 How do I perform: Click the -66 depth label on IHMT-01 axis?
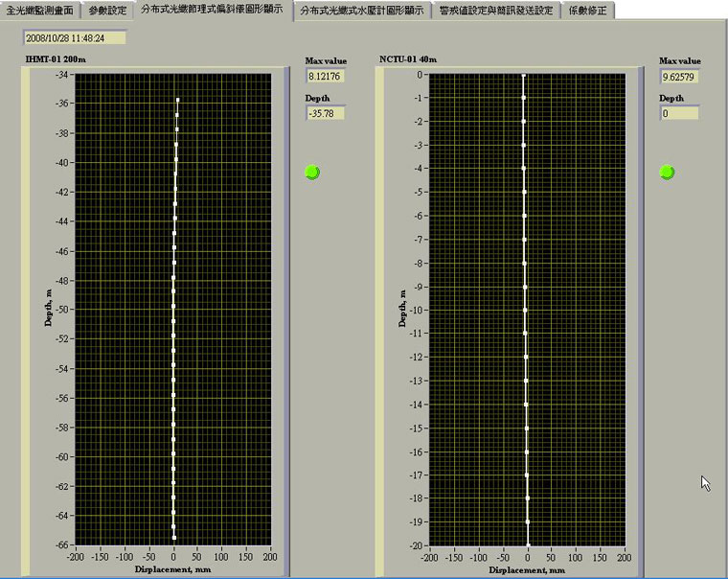59,545
